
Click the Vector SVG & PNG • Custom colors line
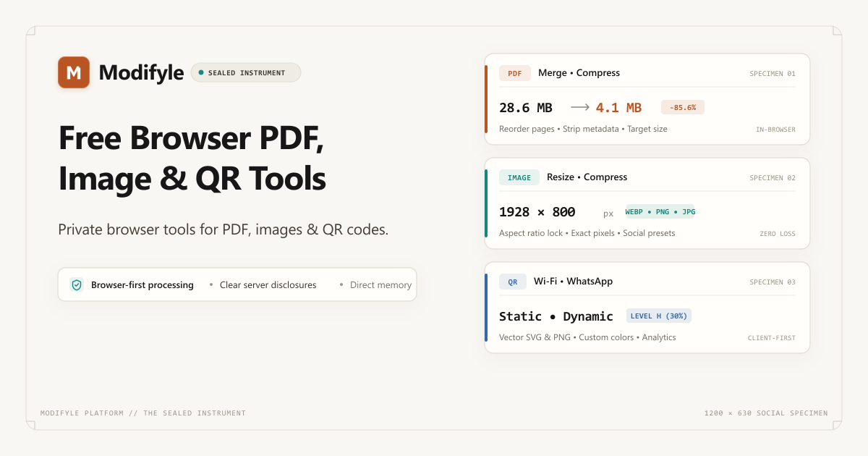[x=587, y=337]
